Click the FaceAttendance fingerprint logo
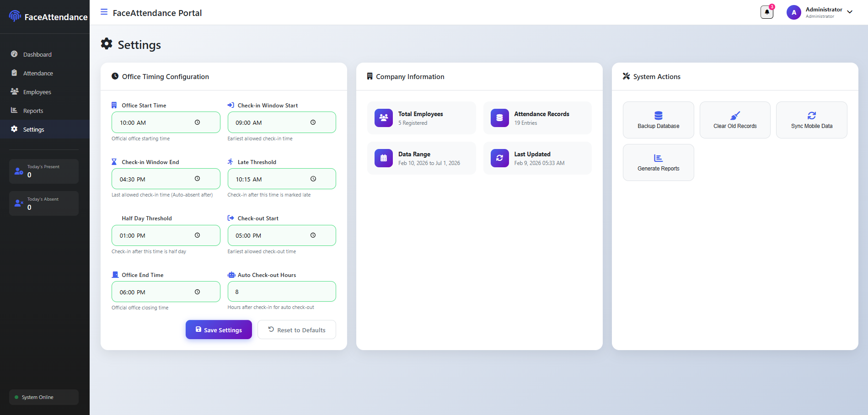Image resolution: width=868 pixels, height=415 pixels. tap(15, 16)
